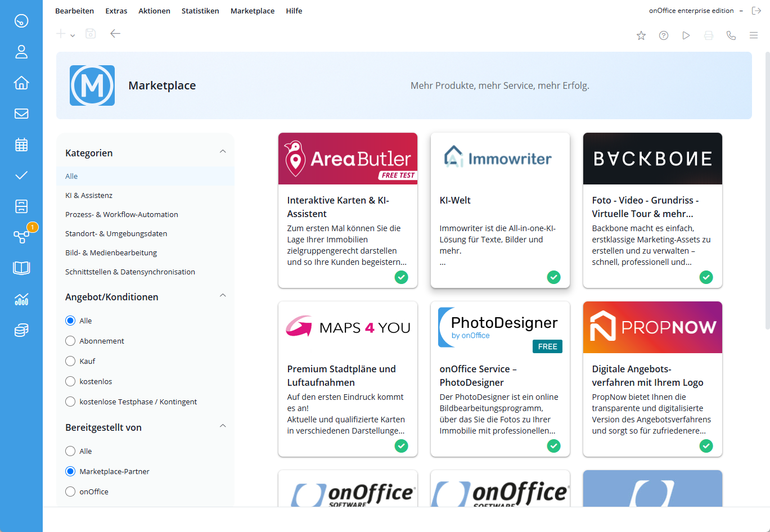Select the onOffice radio under Bereitgestellt von
The width and height of the screenshot is (770, 532).
click(70, 492)
